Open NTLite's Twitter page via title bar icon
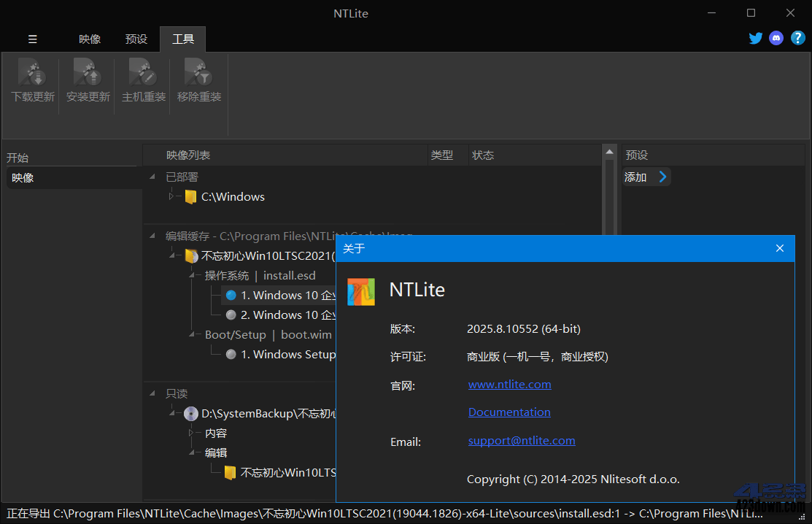 [755, 37]
